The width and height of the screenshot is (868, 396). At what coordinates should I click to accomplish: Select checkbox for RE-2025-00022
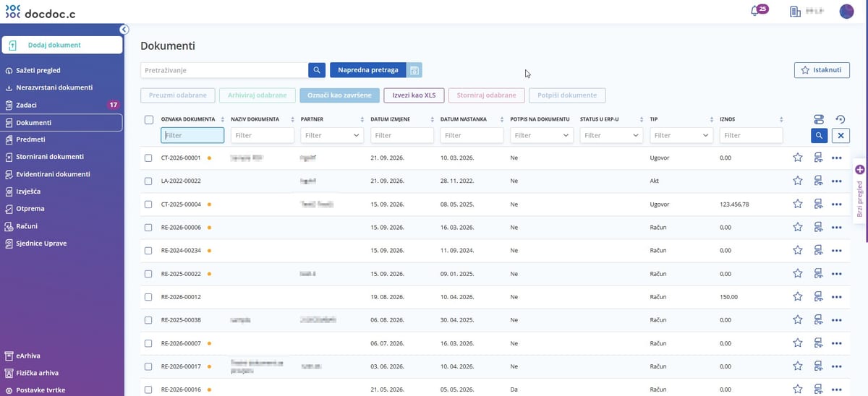148,273
